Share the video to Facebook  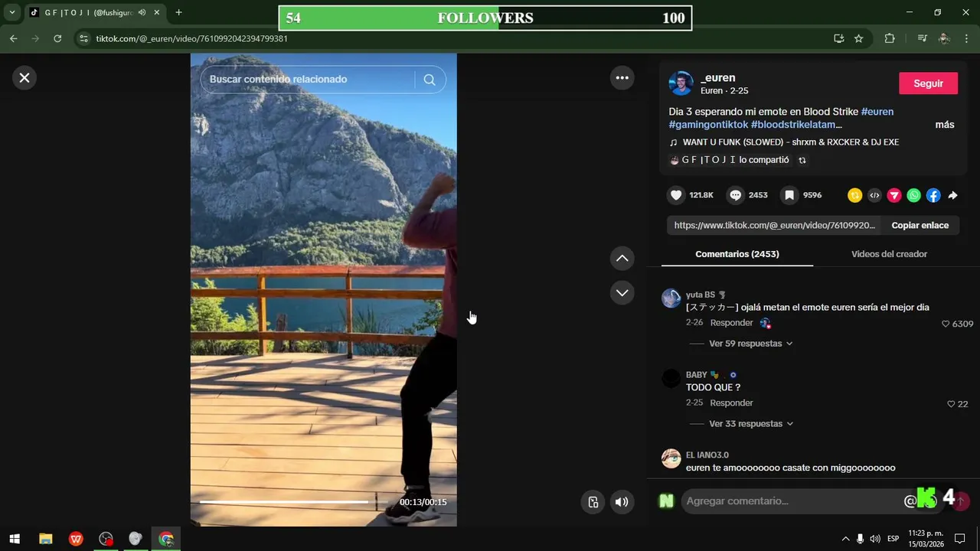coord(933,195)
